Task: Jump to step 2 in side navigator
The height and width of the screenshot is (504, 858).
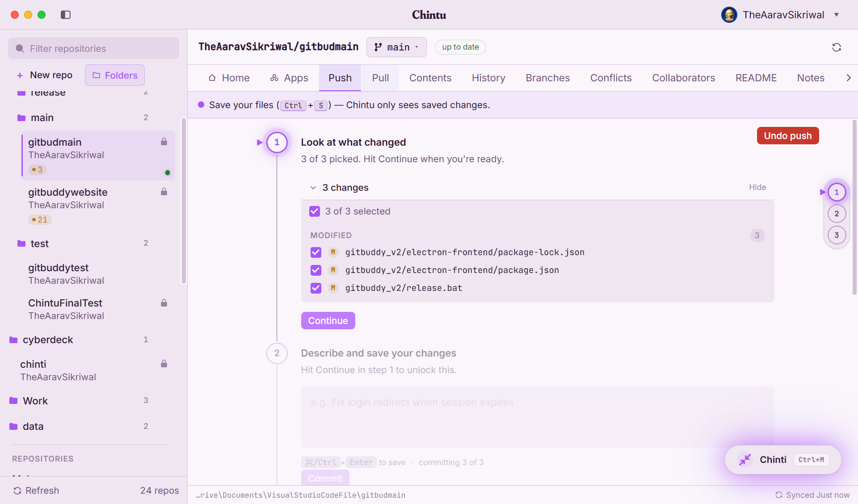Action: (837, 214)
